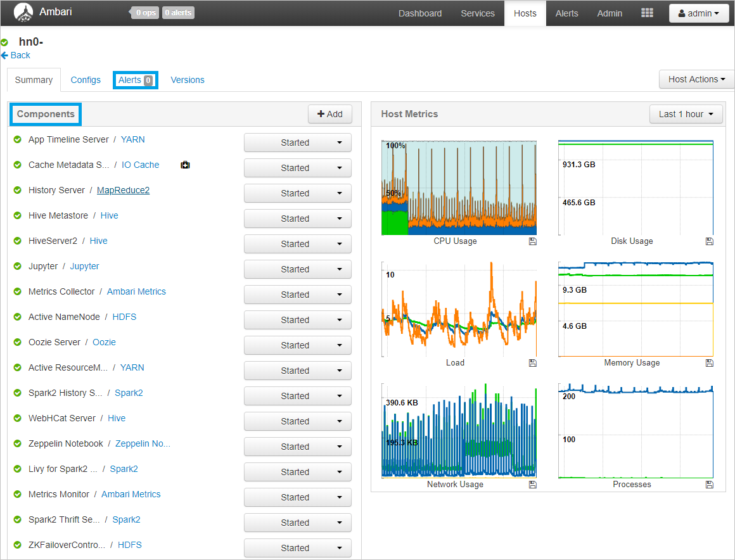Click the save icon under Network Usage

click(532, 485)
